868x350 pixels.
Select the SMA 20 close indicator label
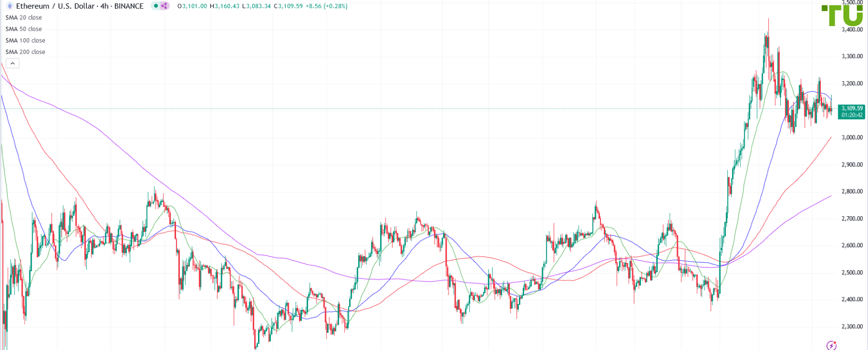24,17
